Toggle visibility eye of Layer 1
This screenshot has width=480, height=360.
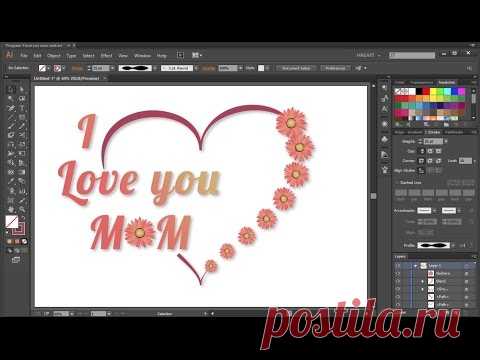coord(398,266)
